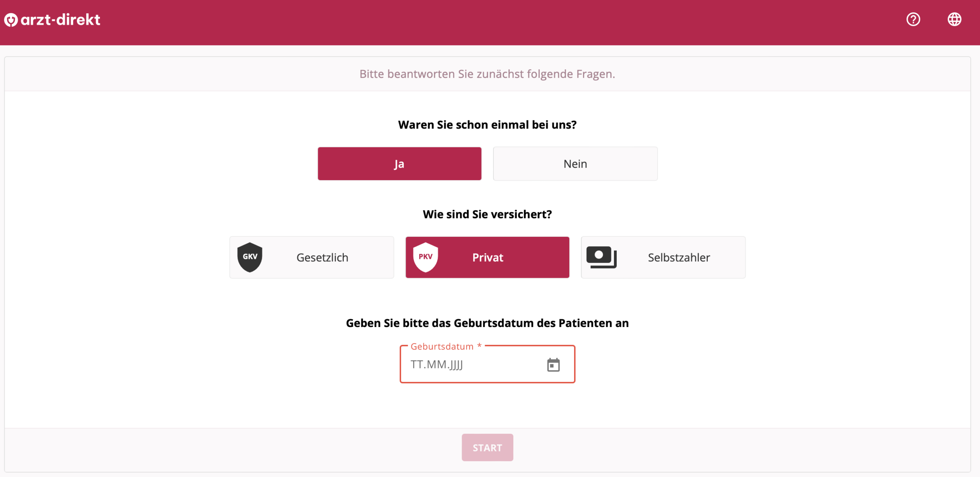Open the calendar date picker icon
Viewport: 980px width, 477px height.
coord(553,365)
